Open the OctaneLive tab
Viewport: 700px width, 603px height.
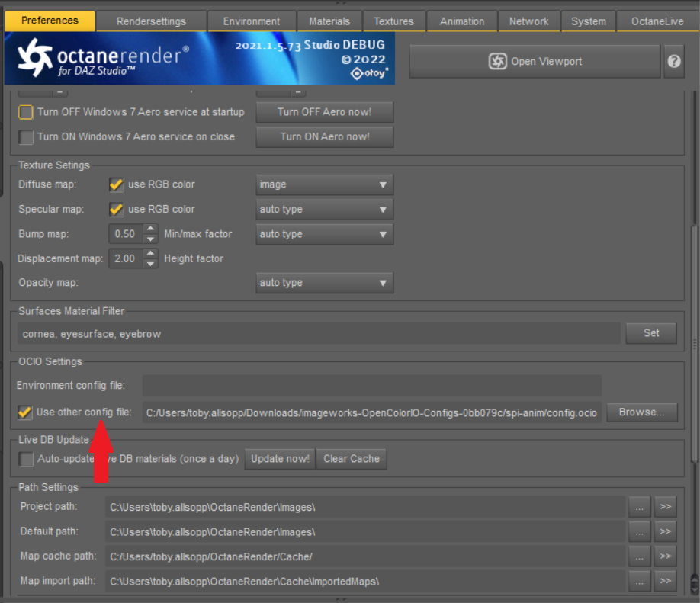(657, 21)
